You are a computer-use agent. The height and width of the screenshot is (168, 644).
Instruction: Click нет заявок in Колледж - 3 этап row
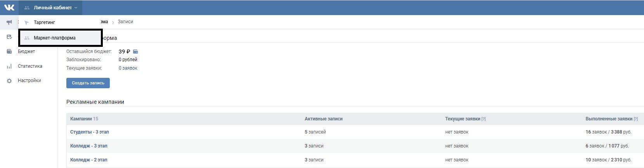(x=457, y=146)
